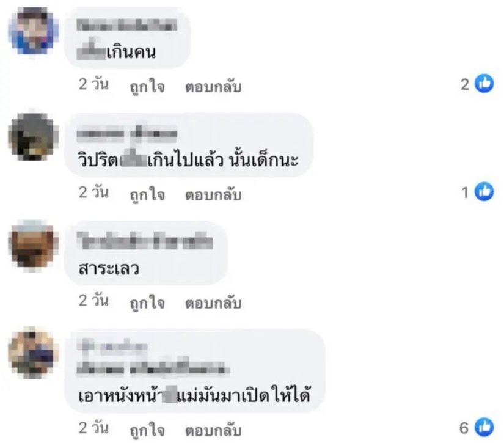
Task: Open the '2 วัน' timestamp of the 'เกินคน' comment
Action: tap(93, 84)
